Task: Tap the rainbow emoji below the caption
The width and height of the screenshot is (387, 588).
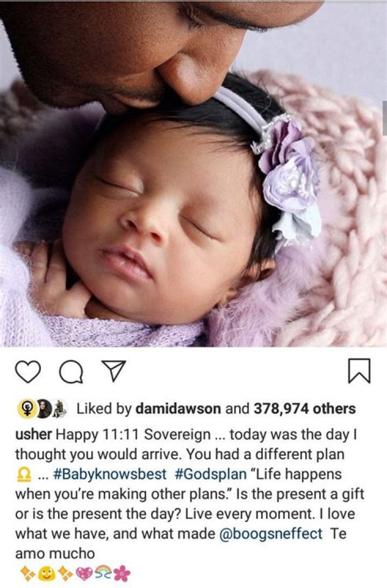Action: tap(103, 573)
